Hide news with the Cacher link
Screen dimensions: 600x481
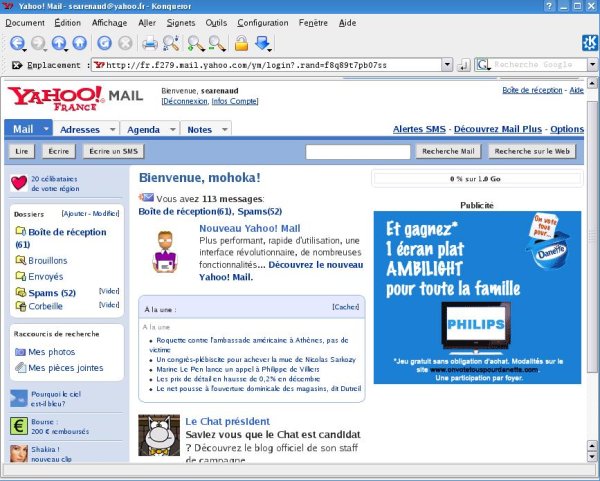(x=346, y=307)
